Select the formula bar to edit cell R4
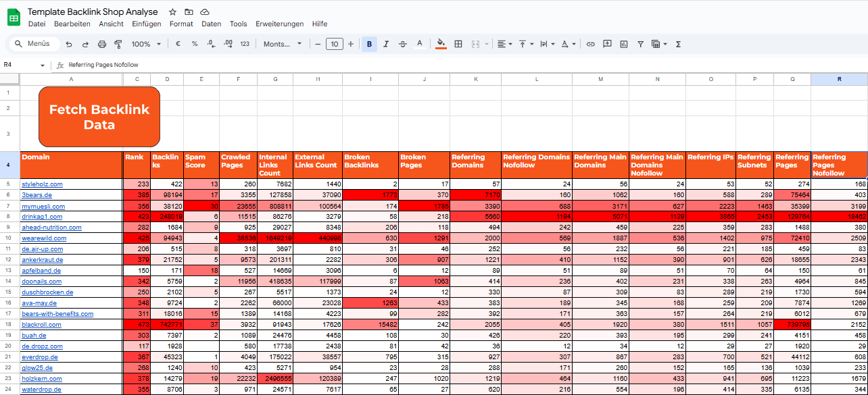The image size is (868, 395). click(203, 65)
